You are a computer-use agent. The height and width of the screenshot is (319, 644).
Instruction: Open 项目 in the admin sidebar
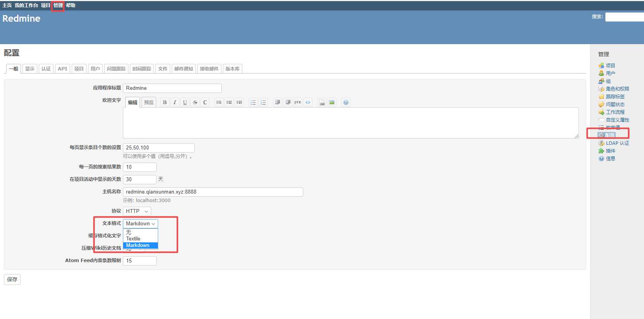pyautogui.click(x=611, y=65)
